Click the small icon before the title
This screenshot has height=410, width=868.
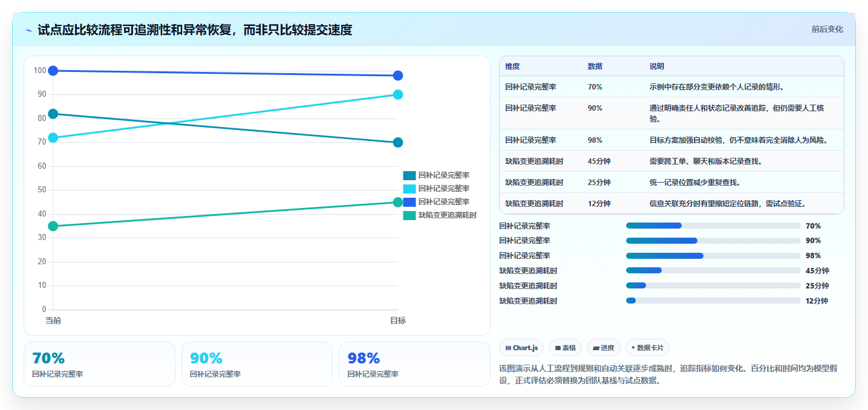tap(29, 30)
